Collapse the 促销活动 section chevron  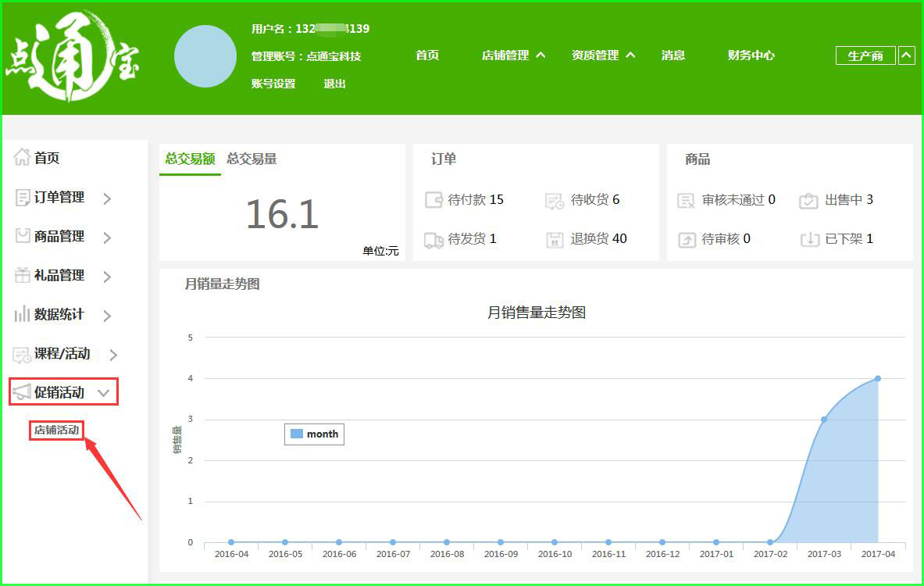(103, 393)
